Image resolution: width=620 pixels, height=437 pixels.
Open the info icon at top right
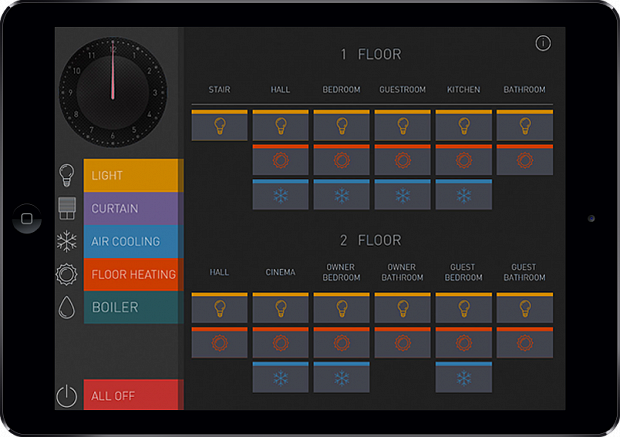tap(543, 43)
